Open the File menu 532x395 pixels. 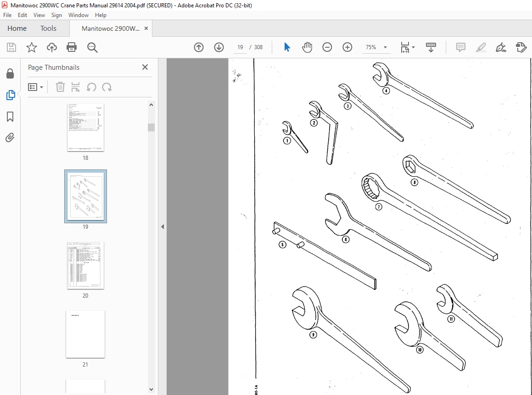pos(7,15)
